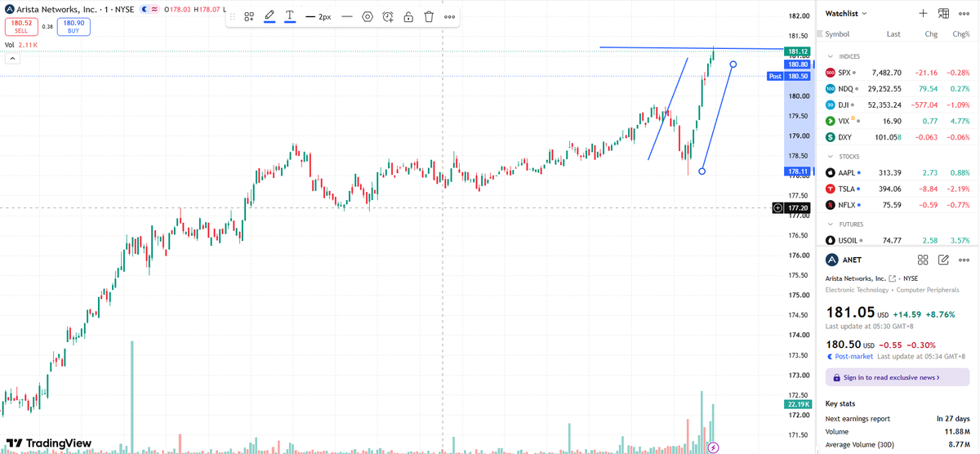Viewport: 980px width, 454px height.
Task: Open the Watchlist name dropdown
Action: click(846, 13)
